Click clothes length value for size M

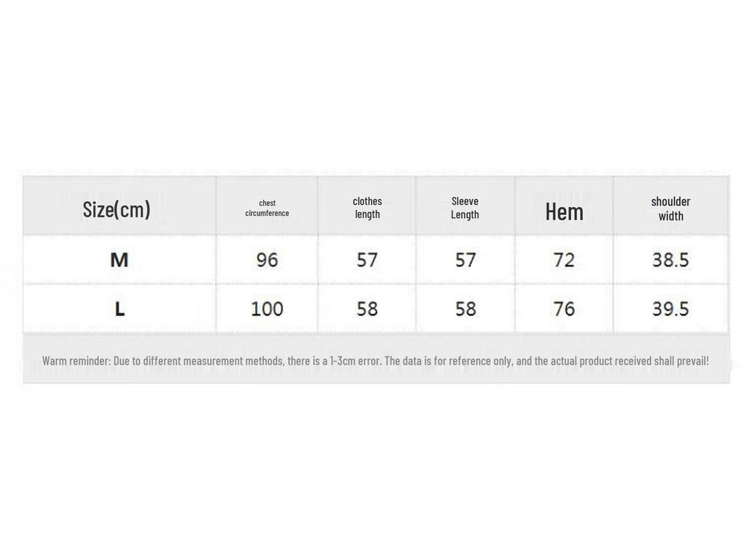367,260
